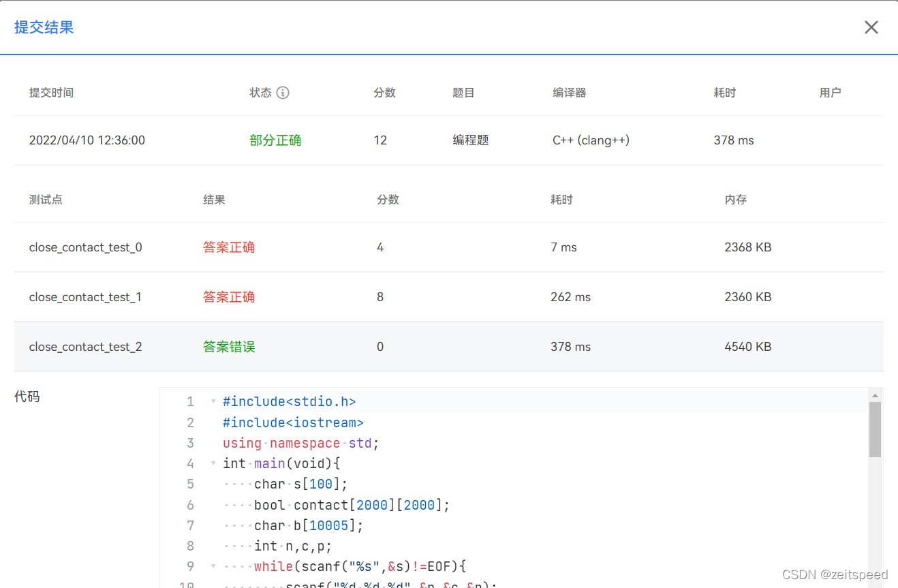898x588 pixels.
Task: Click the 结果 column header
Action: pyautogui.click(x=214, y=200)
